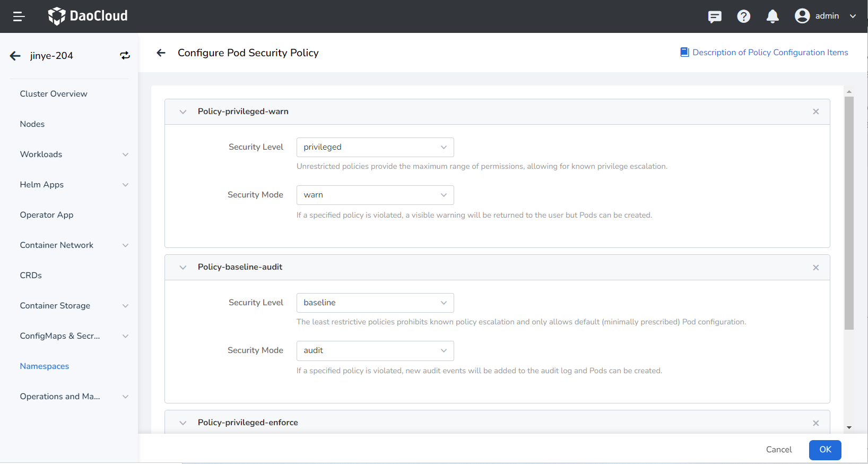Viewport: 868px width, 464px height.
Task: Remove the Policy-baseline-audit policy card
Action: 815,268
